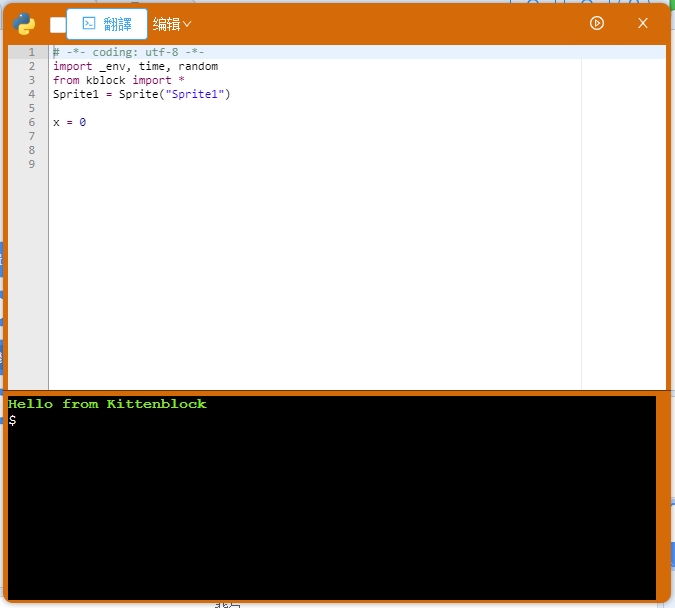Select line number 6 in the gutter
The width and height of the screenshot is (675, 608).
31,122
